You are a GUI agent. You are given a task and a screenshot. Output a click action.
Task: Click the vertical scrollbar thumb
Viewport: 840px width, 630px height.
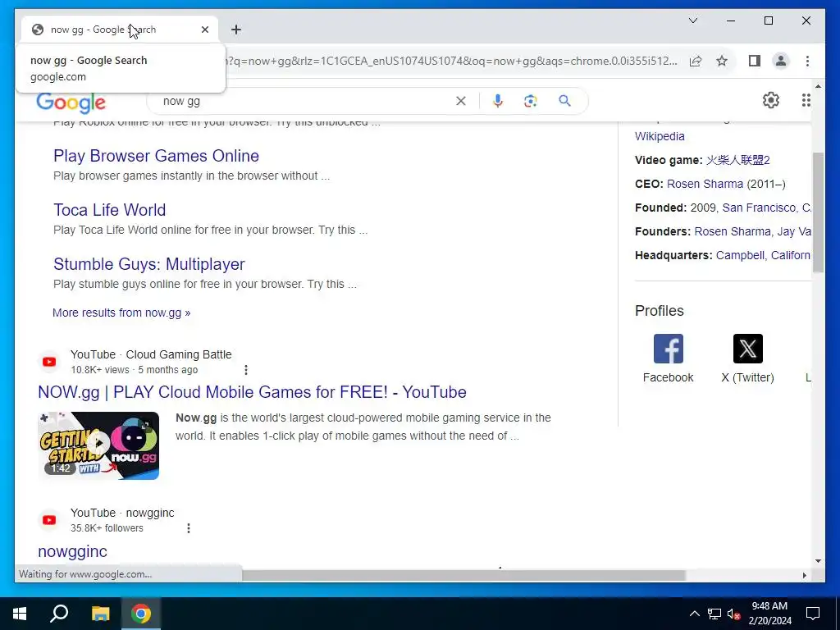coord(818,212)
